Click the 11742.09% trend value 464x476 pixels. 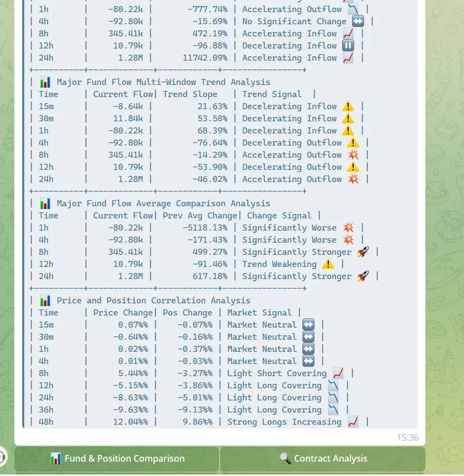click(x=205, y=58)
